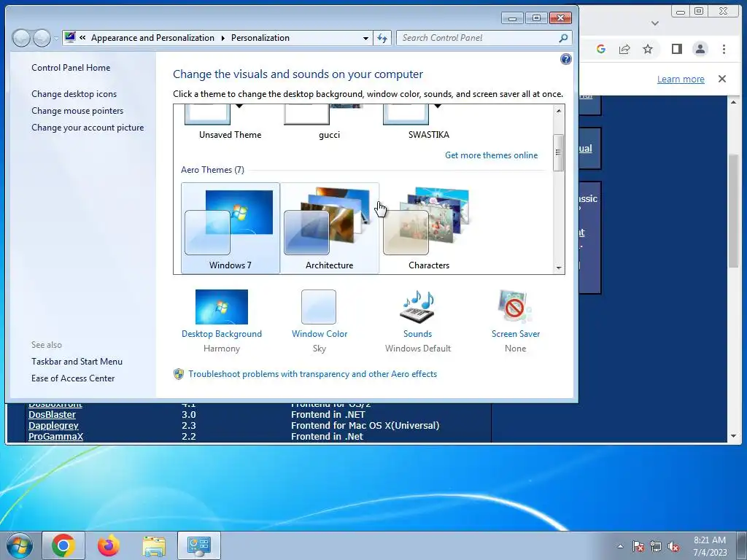The height and width of the screenshot is (560, 747).
Task: Open Chrome's profile avatar icon
Action: coord(700,49)
